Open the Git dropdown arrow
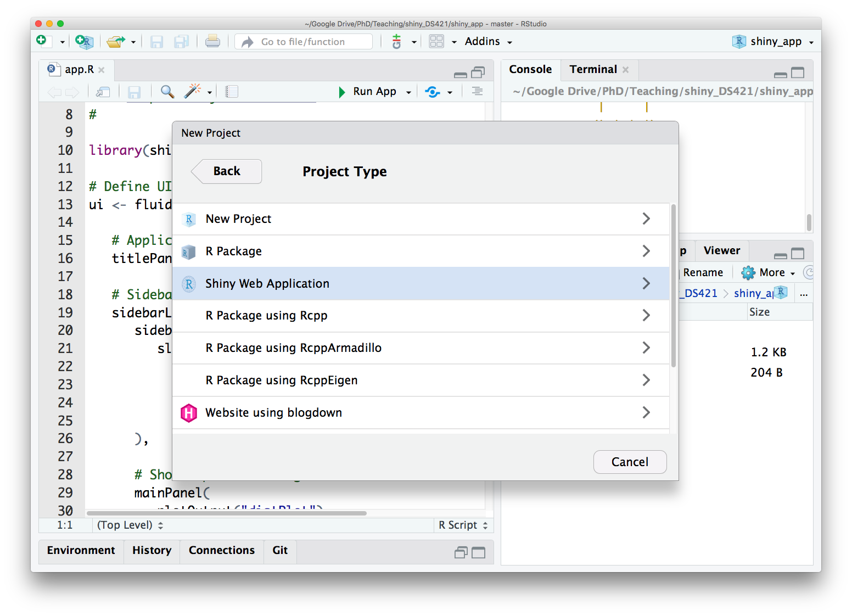Image resolution: width=852 pixels, height=616 pixels. pos(414,42)
